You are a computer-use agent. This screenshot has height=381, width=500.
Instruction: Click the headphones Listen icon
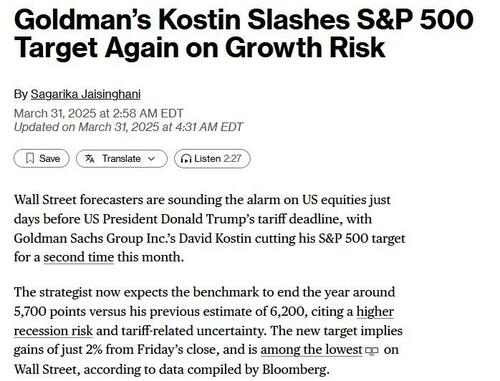pos(186,159)
